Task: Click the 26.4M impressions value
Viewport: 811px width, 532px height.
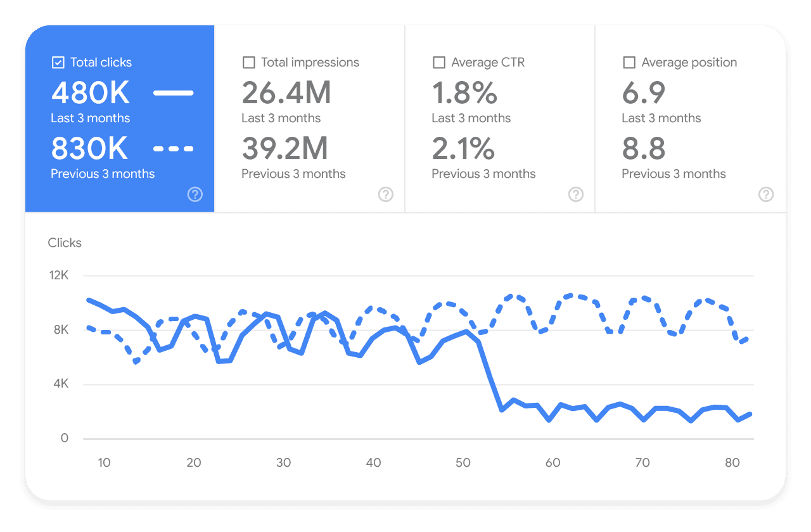Action: (x=286, y=92)
